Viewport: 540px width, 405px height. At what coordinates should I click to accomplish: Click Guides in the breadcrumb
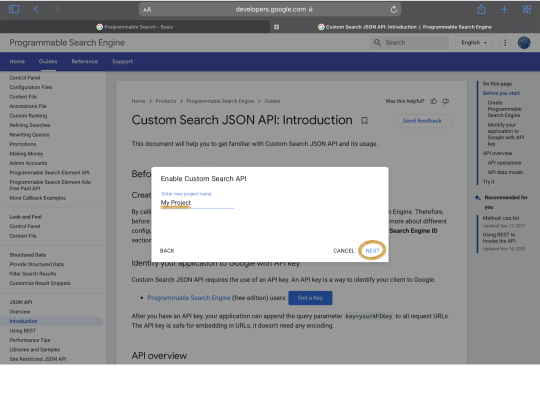point(272,101)
